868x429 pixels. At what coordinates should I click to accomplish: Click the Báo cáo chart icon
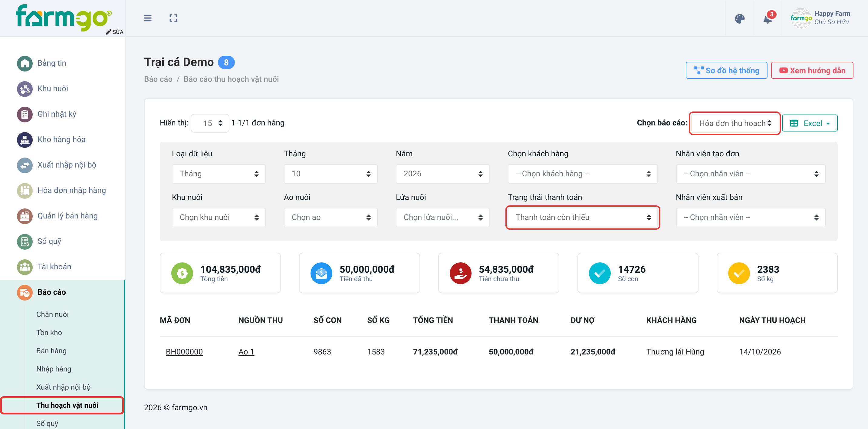tap(25, 293)
